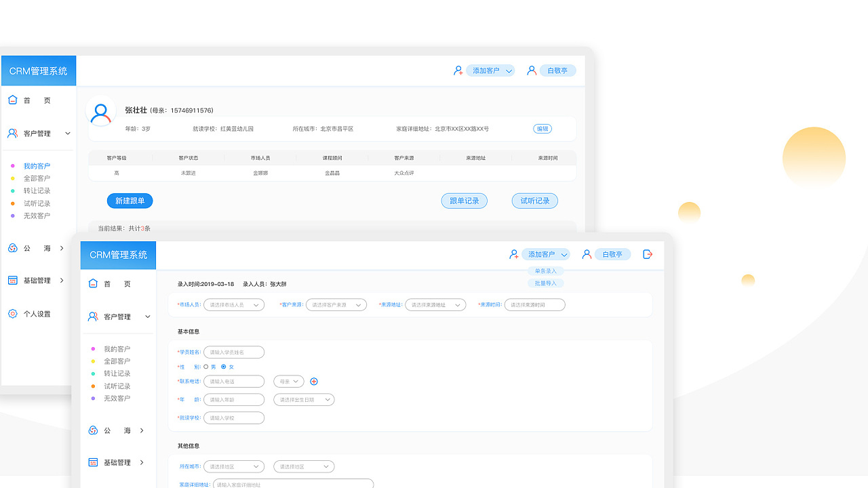Open 个人设置 in the back window sidebar
This screenshot has height=488, width=868.
pyautogui.click(x=37, y=314)
